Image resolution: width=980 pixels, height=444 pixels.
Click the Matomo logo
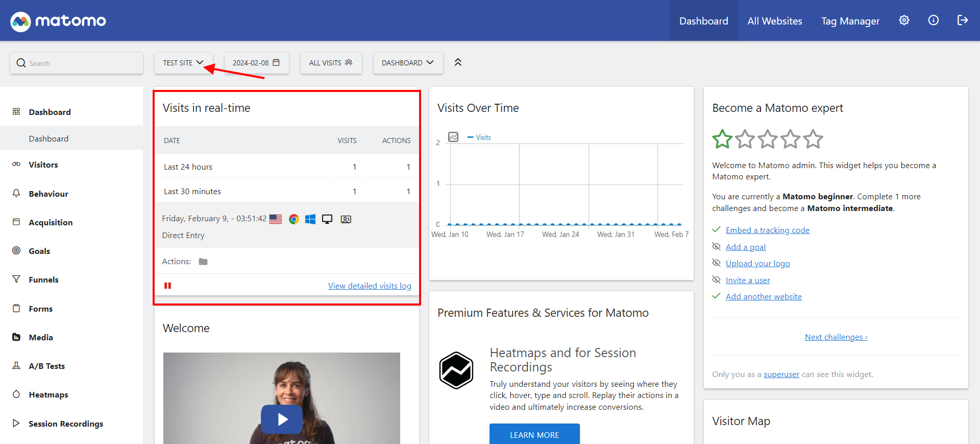(x=58, y=21)
